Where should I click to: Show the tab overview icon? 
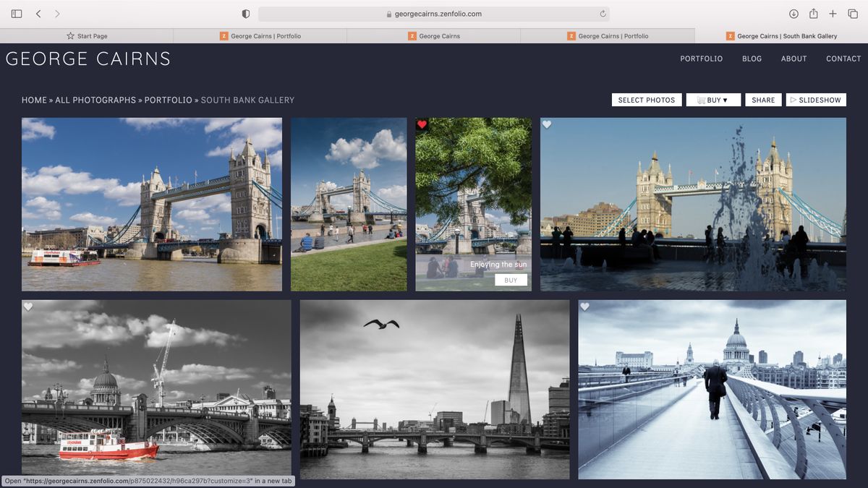coord(852,13)
